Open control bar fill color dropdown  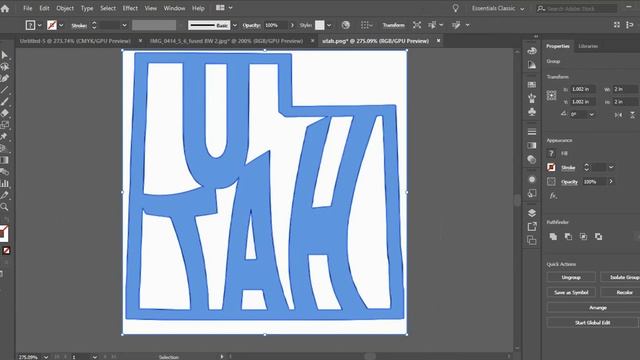coord(40,25)
